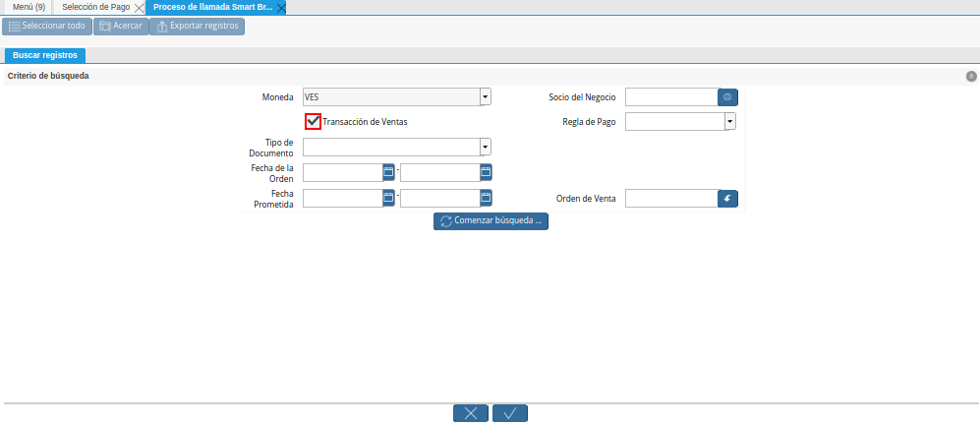This screenshot has width=980, height=425.
Task: Close the Selección de Pago tab
Action: click(140, 8)
